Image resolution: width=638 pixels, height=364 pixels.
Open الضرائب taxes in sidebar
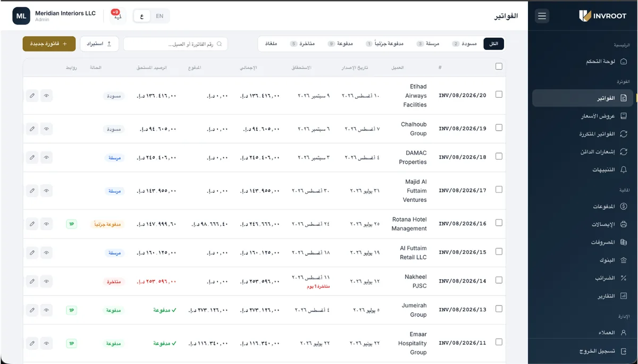pos(583,278)
